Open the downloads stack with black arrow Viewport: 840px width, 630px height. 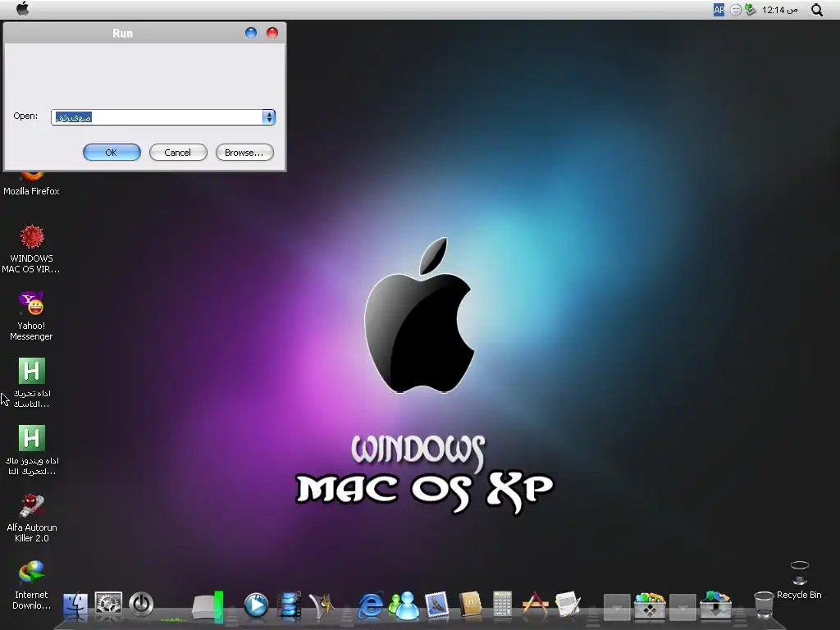(x=715, y=605)
